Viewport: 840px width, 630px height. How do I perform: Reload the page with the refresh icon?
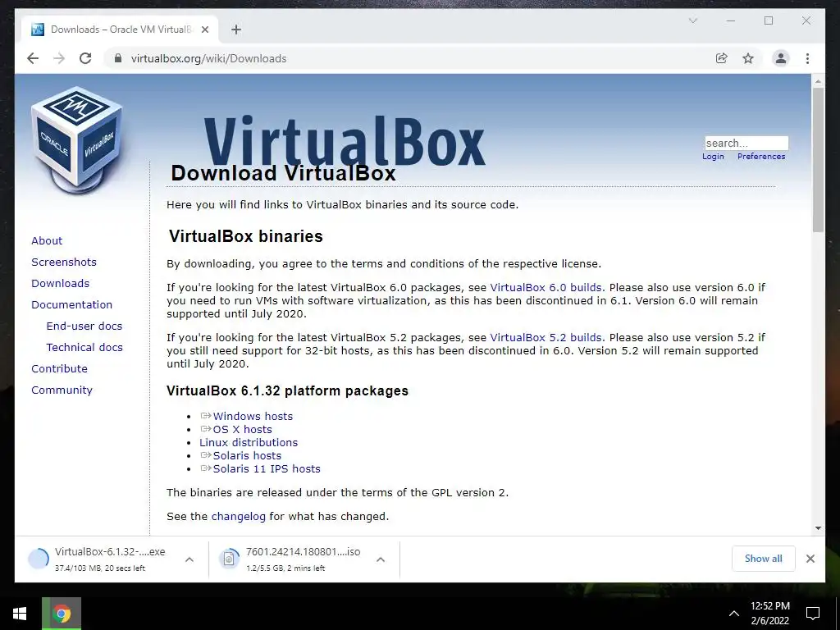point(85,58)
